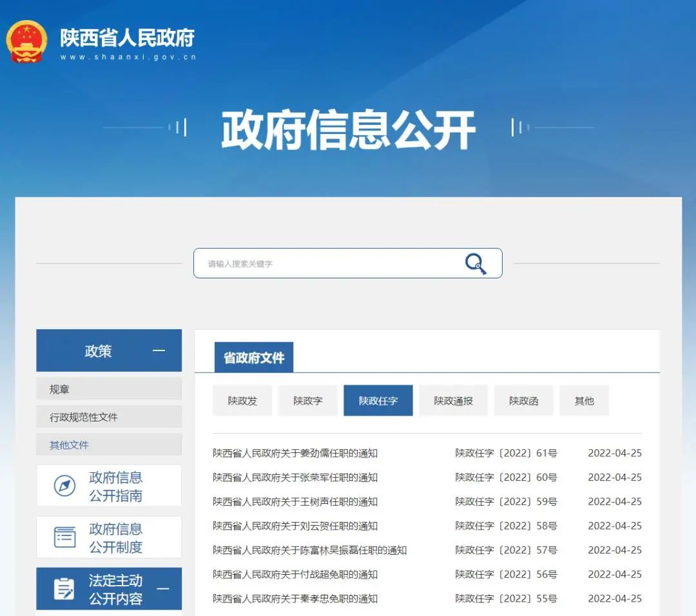Switch to the 陕政函 tab
Viewport: 696px width, 616px height.
[523, 401]
